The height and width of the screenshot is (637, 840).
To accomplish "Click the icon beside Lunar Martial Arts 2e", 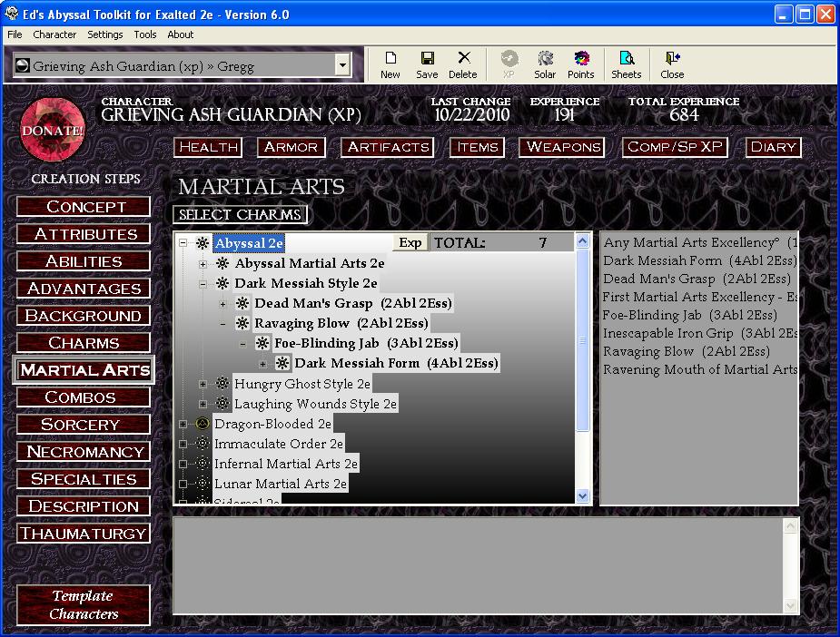I will 202,484.
